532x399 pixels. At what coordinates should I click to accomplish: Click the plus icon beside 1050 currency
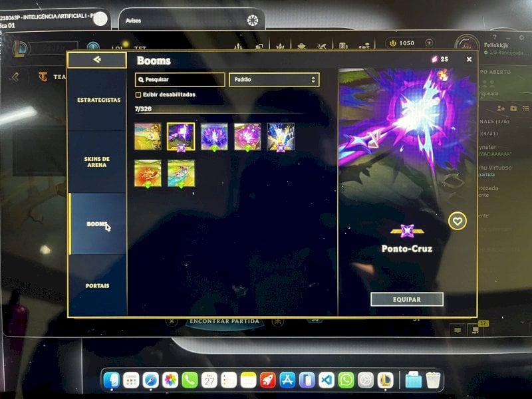429,43
